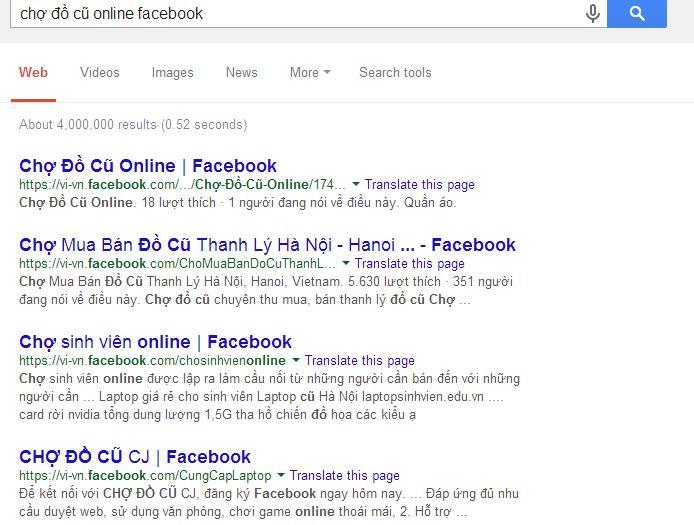
Task: Open the CHỢ ĐỒ CŨ CJ result
Action: tap(135, 457)
